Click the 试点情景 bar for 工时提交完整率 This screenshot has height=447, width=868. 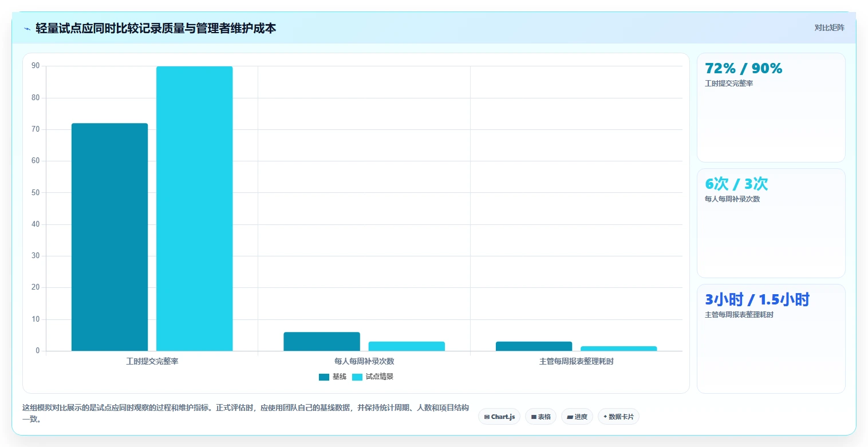point(194,208)
